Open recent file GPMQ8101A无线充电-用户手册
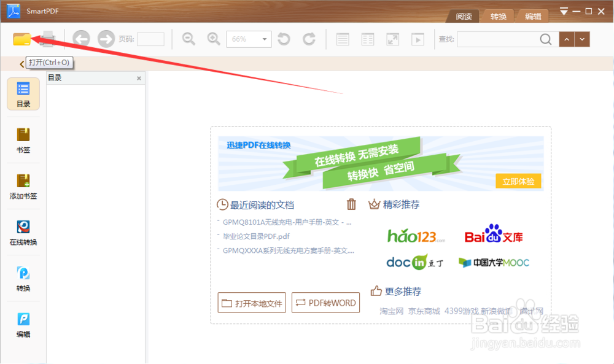Image resolution: width=614 pixels, height=364 pixels. click(287, 222)
